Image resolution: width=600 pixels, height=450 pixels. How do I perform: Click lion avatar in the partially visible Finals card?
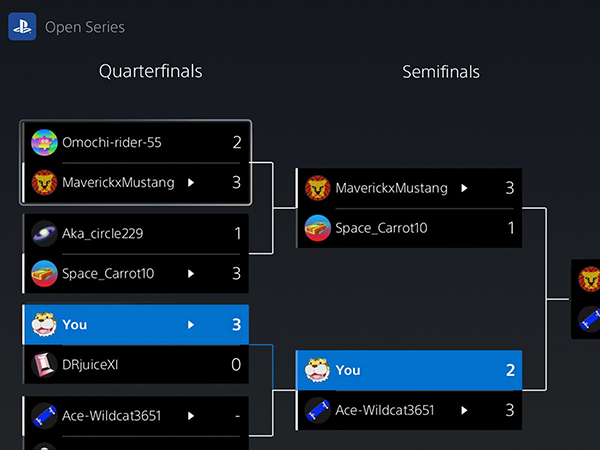pyautogui.click(x=589, y=279)
